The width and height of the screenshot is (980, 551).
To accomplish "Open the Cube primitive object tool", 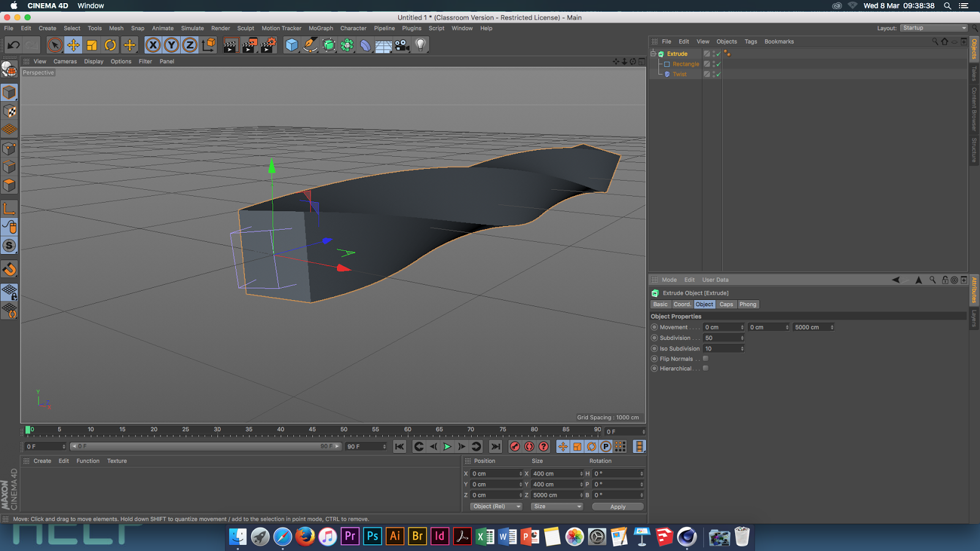I will tap(292, 45).
